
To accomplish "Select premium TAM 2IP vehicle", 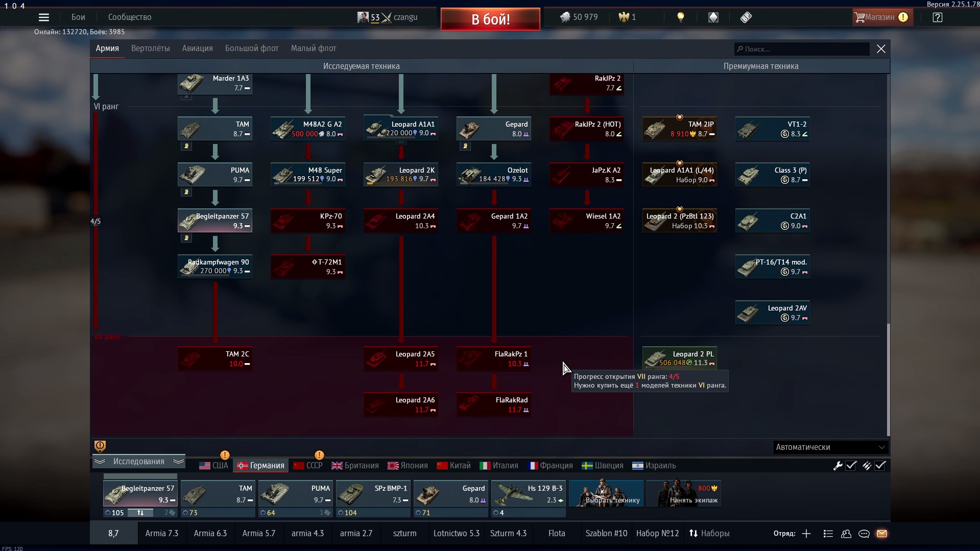I will point(680,129).
